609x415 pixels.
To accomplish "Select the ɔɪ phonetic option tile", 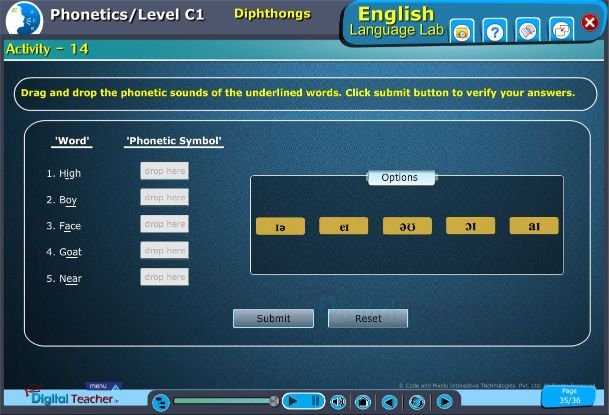I will [470, 226].
